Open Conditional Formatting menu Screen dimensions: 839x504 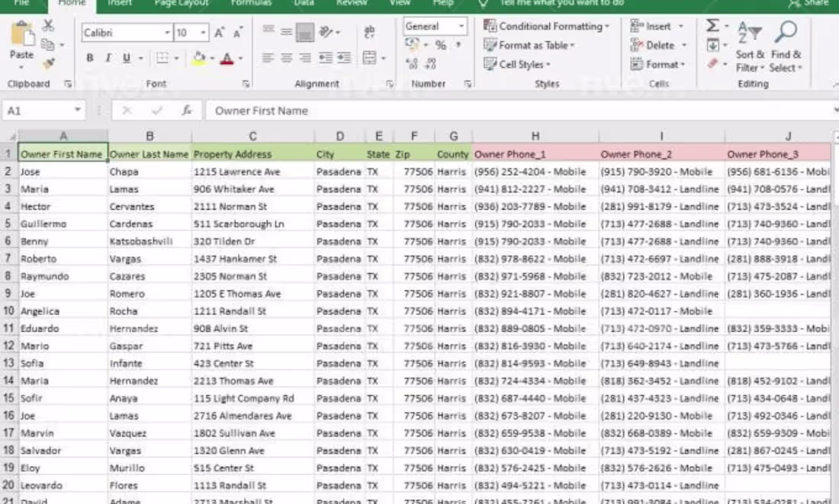[x=545, y=25]
